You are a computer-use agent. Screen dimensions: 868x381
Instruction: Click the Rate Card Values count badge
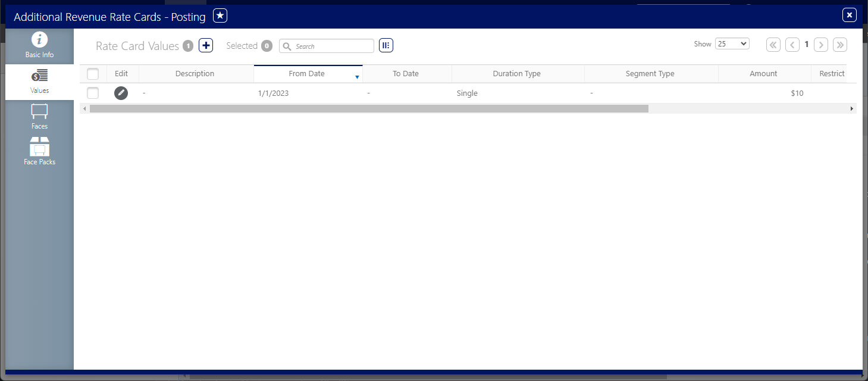[x=188, y=46]
